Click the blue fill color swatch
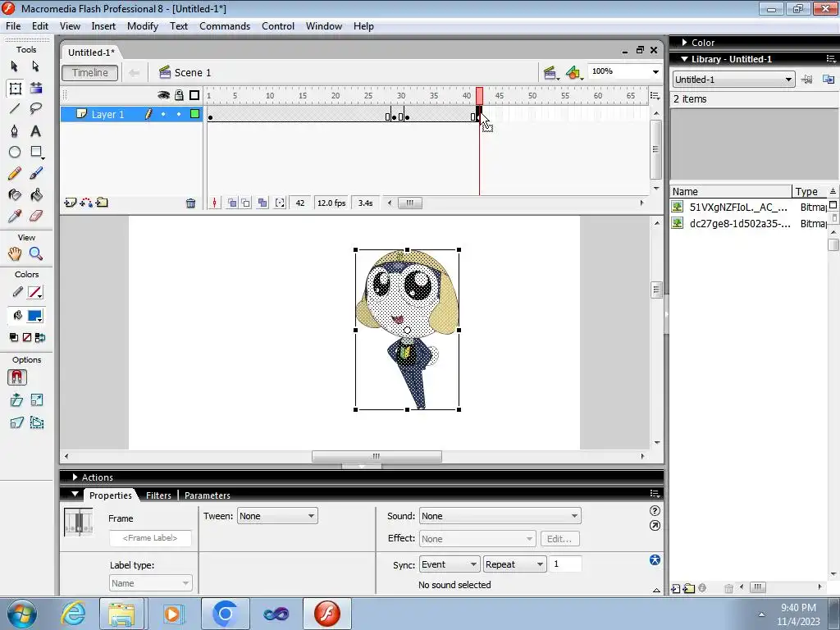The image size is (840, 630). coord(34,316)
